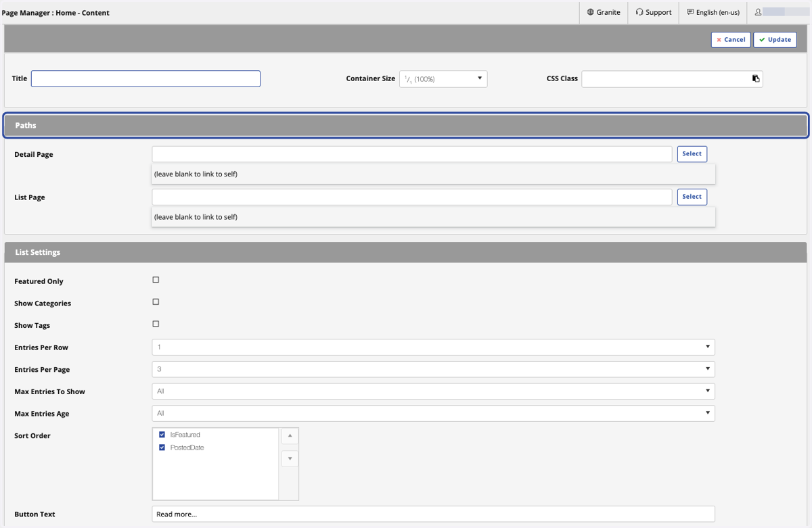Open the Entries Per Row dropdown
Screen dimensions: 812x528
pos(433,347)
